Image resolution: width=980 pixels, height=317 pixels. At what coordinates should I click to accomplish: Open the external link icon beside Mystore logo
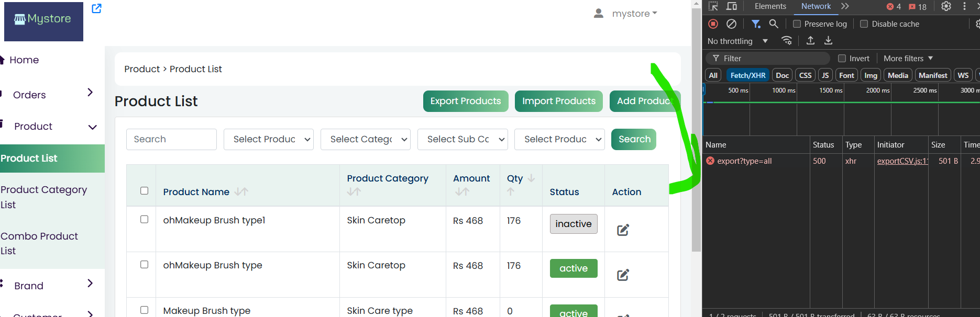tap(96, 8)
